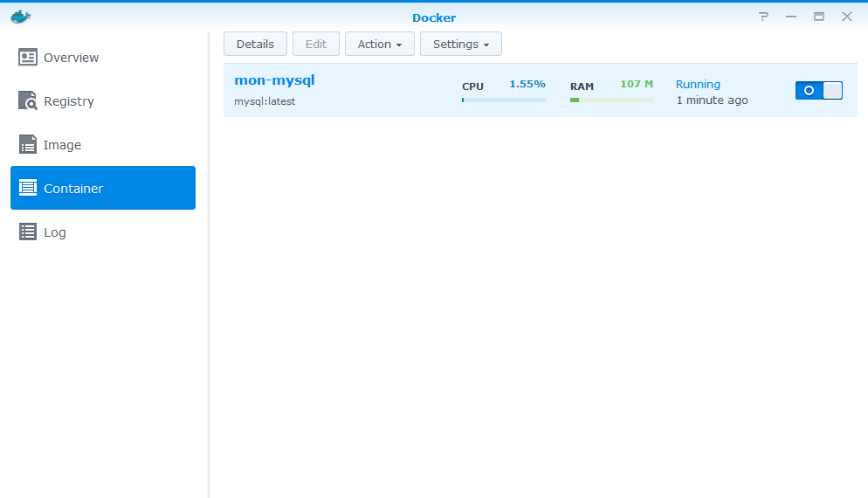Switch to the Image section label
The height and width of the screenshot is (498, 868).
pyautogui.click(x=63, y=145)
